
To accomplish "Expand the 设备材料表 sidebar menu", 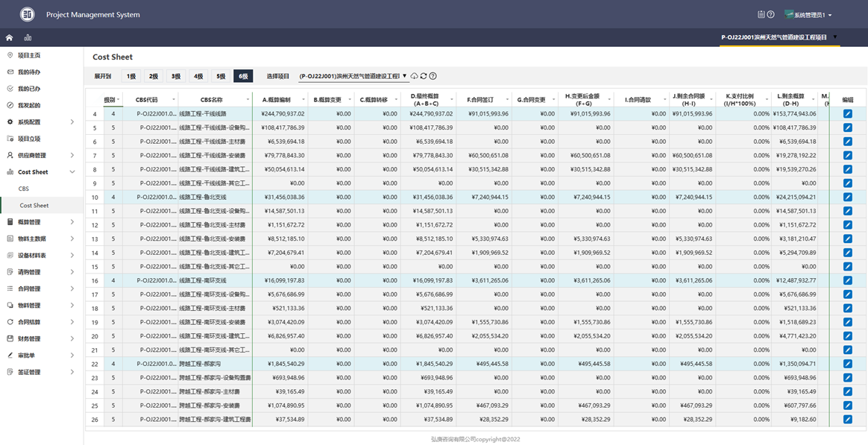I will (42, 255).
